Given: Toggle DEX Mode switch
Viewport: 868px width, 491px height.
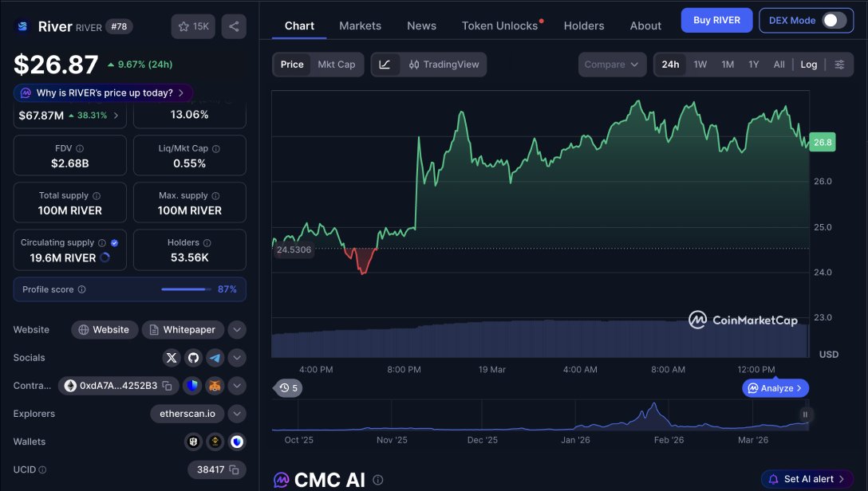Looking at the screenshot, I should pyautogui.click(x=834, y=21).
